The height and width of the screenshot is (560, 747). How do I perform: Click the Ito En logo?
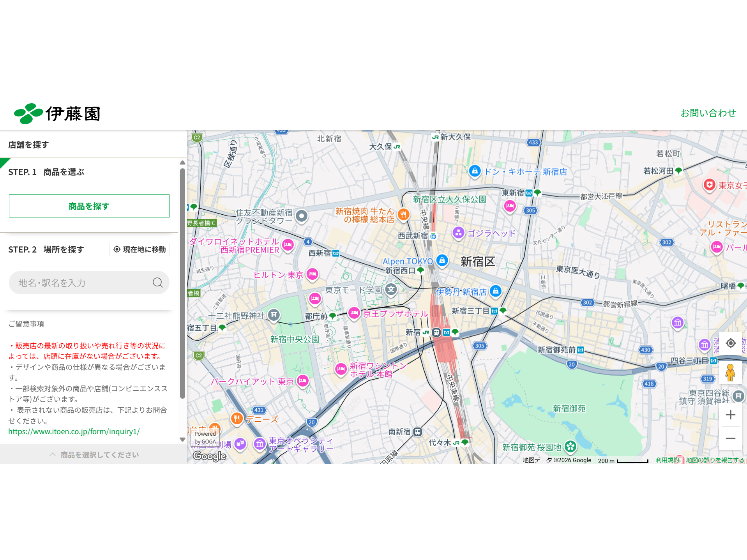57,114
